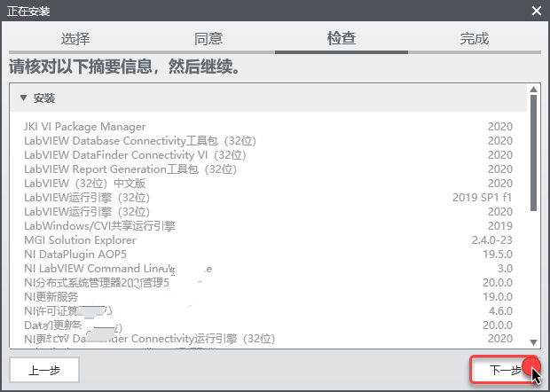The image size is (550, 392).
Task: Click the 请核对以下摘要信息 heading
Action: (x=124, y=67)
